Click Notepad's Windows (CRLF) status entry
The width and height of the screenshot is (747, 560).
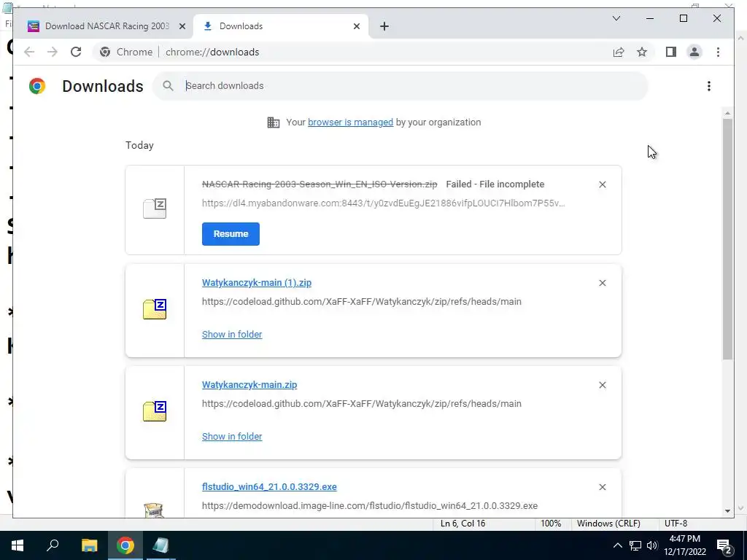click(x=608, y=524)
